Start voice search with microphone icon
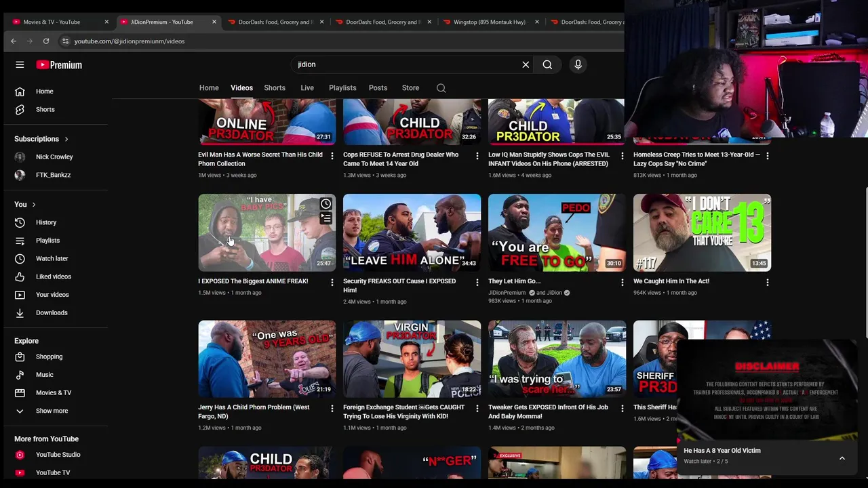 [578, 64]
